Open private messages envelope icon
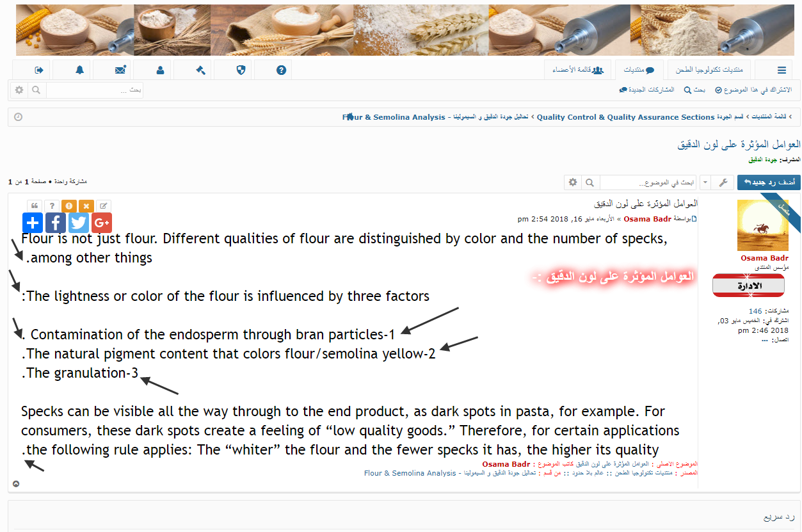The width and height of the screenshot is (802, 532). [x=120, y=70]
